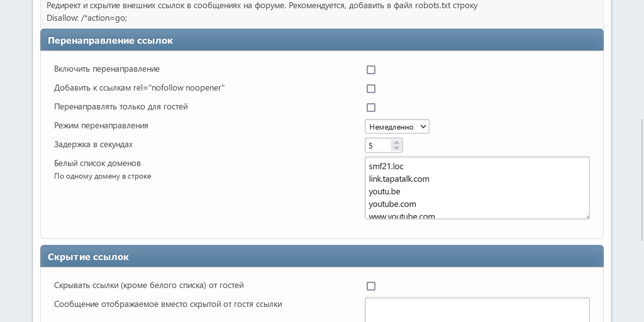Click the youtube.com line in domain whitelist
The height and width of the screenshot is (322, 644).
coord(392,204)
